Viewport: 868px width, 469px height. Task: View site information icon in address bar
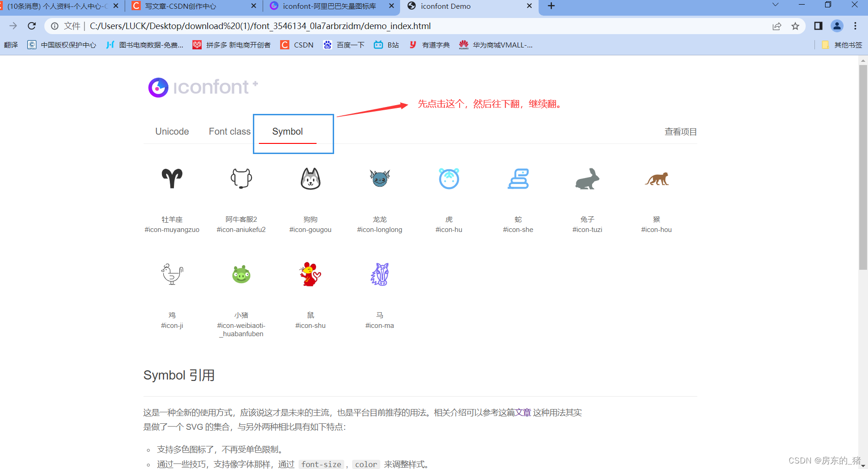point(54,26)
